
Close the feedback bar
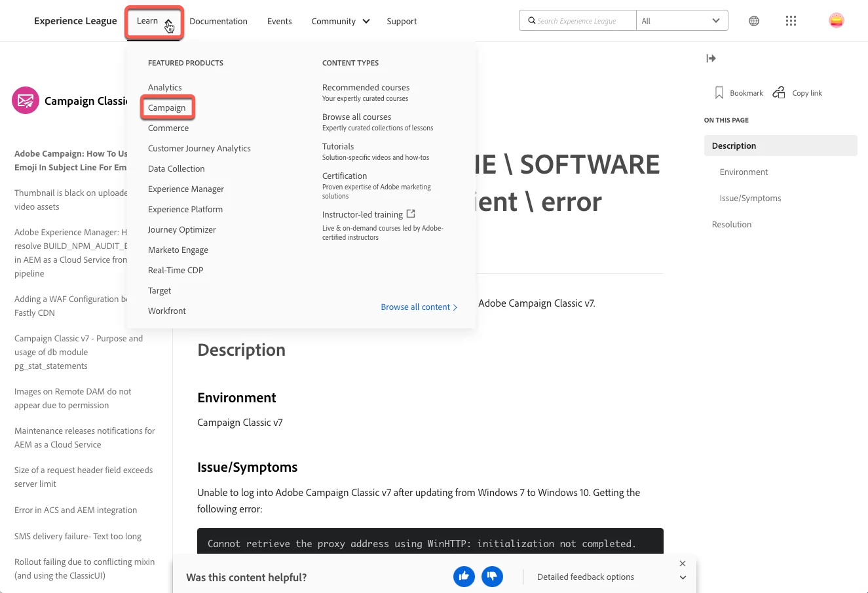coord(683,564)
